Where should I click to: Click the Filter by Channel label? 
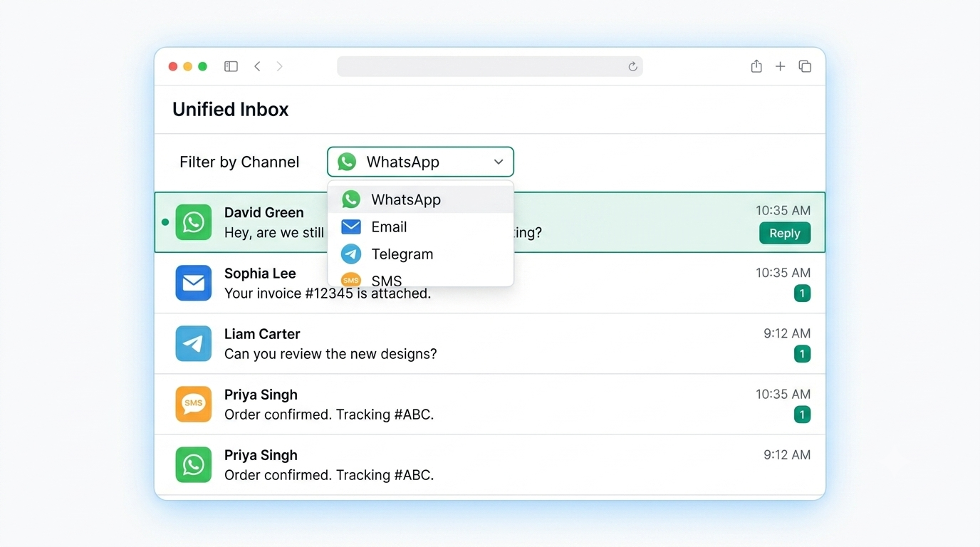click(239, 162)
